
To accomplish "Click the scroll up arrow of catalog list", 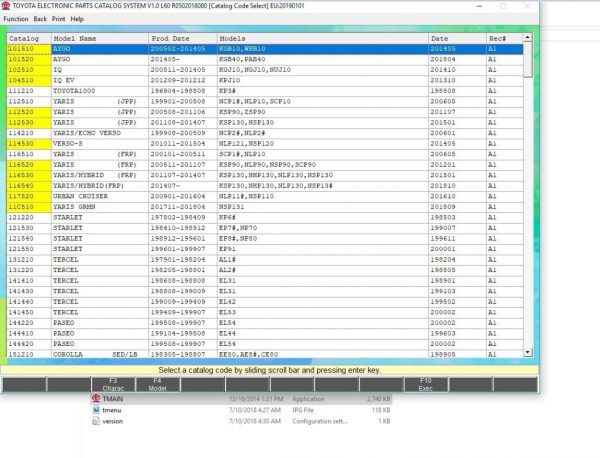I will [x=528, y=37].
